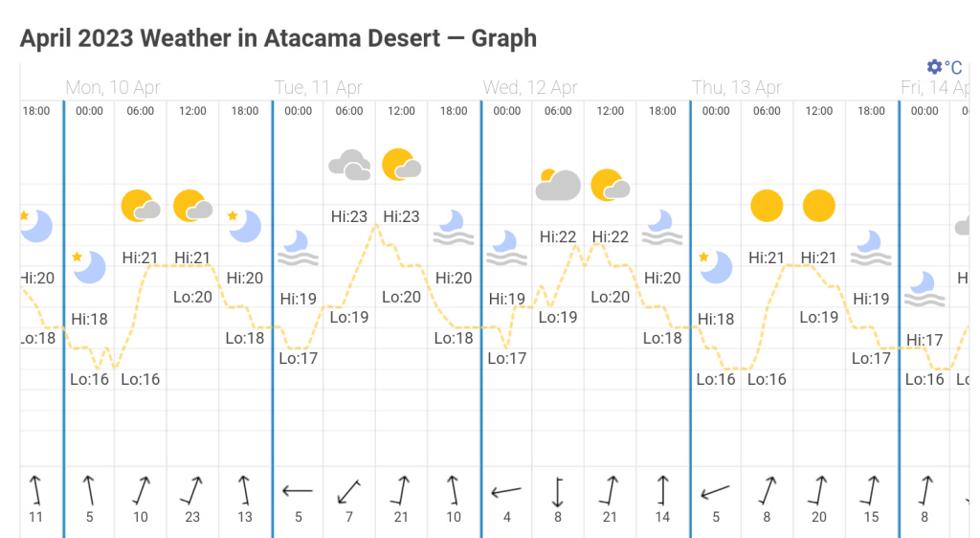Click the Hi:23 label at Tue 06:00
The height and width of the screenshot is (538, 980).
349,216
